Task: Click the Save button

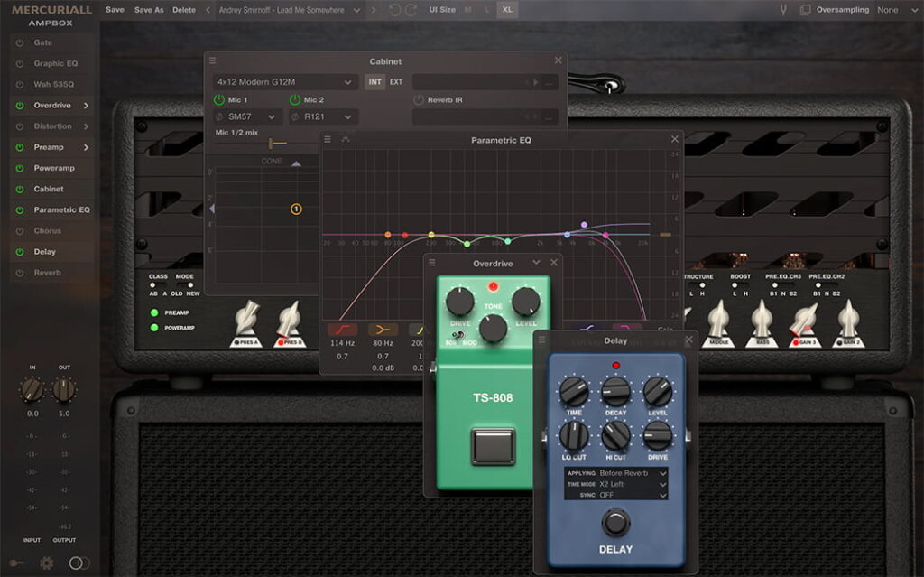Action: pos(115,10)
